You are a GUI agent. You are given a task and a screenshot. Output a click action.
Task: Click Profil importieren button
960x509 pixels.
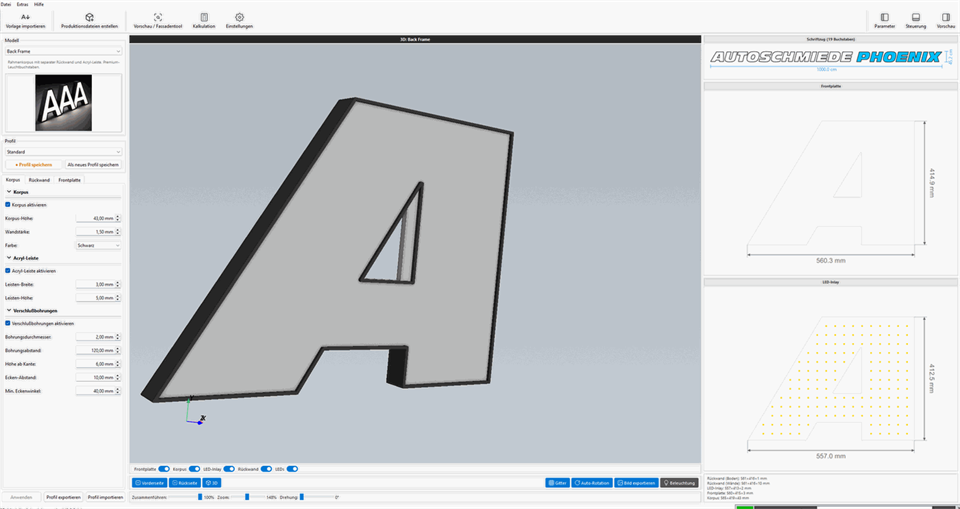pos(105,497)
